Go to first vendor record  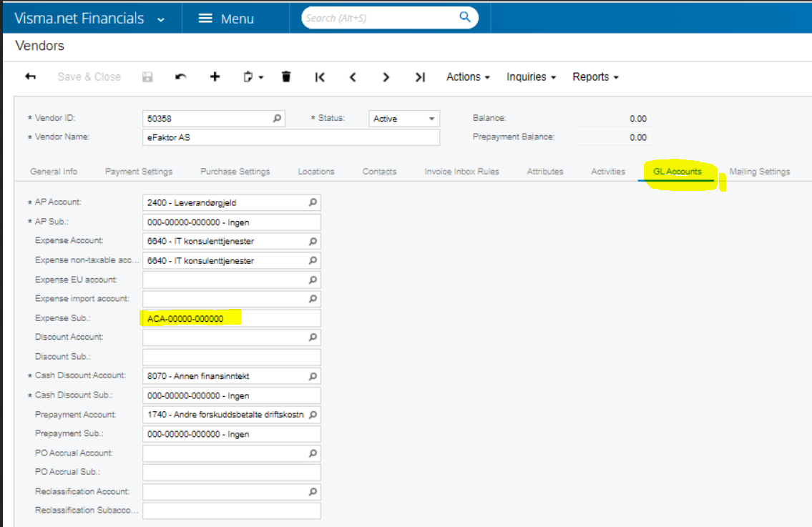320,77
